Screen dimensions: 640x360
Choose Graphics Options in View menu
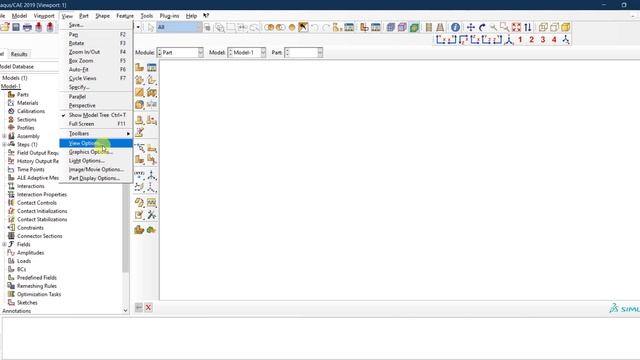point(96,152)
